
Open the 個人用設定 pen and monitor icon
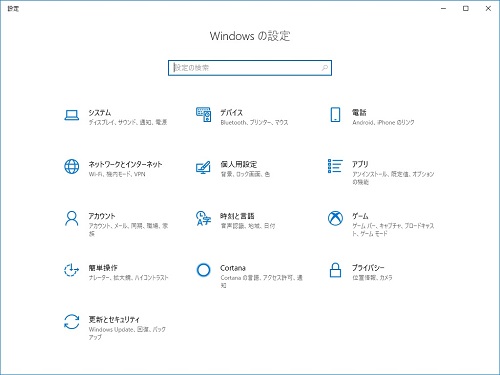203,167
